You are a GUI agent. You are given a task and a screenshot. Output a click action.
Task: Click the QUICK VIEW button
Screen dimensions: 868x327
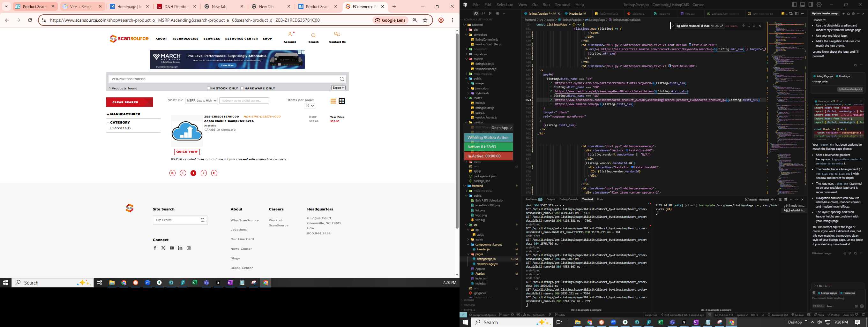[187, 152]
